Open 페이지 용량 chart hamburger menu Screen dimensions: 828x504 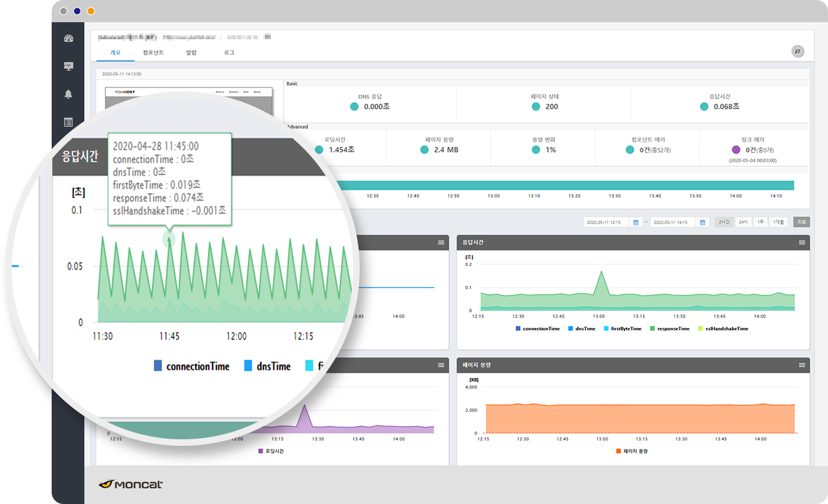click(x=802, y=365)
